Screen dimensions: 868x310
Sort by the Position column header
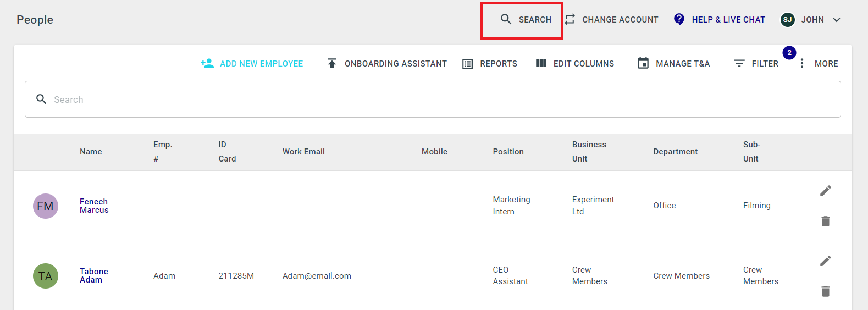[508, 152]
